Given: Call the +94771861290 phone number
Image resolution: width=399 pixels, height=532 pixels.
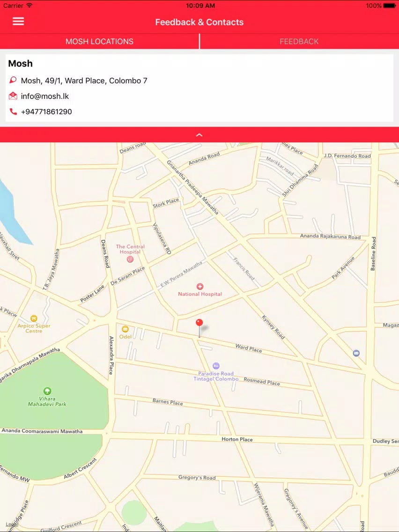Looking at the screenshot, I should [x=46, y=111].
